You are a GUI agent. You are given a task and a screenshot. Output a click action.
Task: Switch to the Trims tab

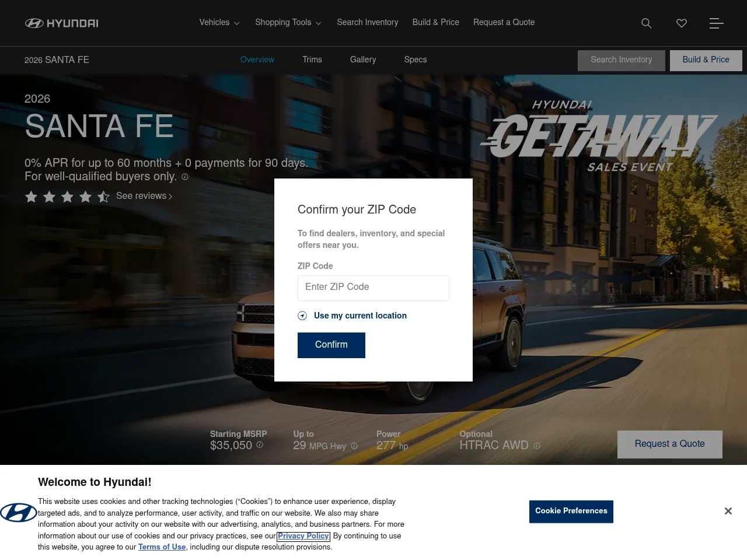click(x=312, y=60)
